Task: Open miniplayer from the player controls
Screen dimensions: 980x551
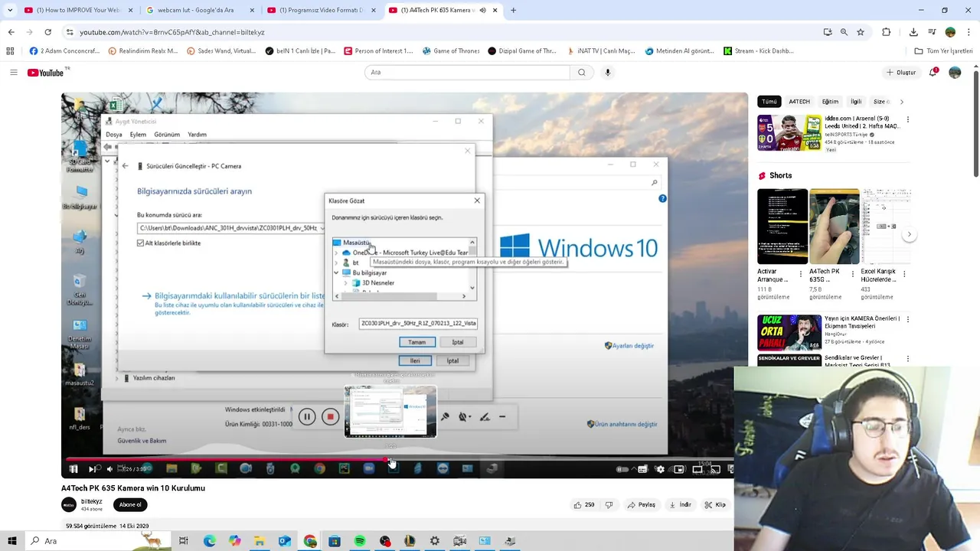Action: (x=678, y=469)
